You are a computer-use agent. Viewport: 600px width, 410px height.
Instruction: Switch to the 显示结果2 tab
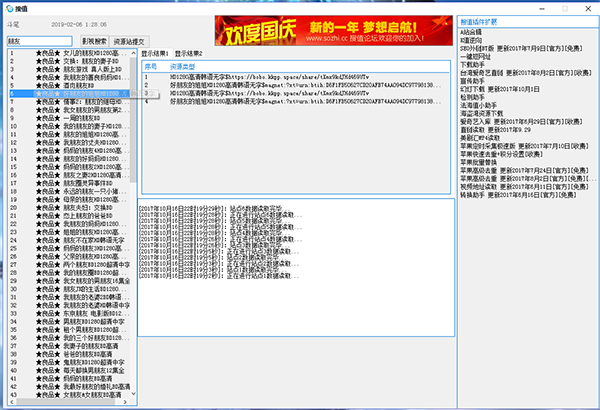[189, 54]
